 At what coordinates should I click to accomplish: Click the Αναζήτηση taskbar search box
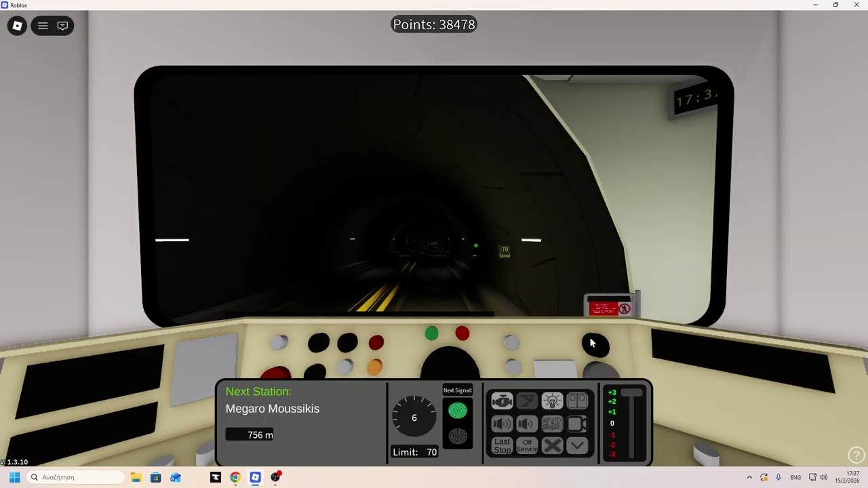76,477
